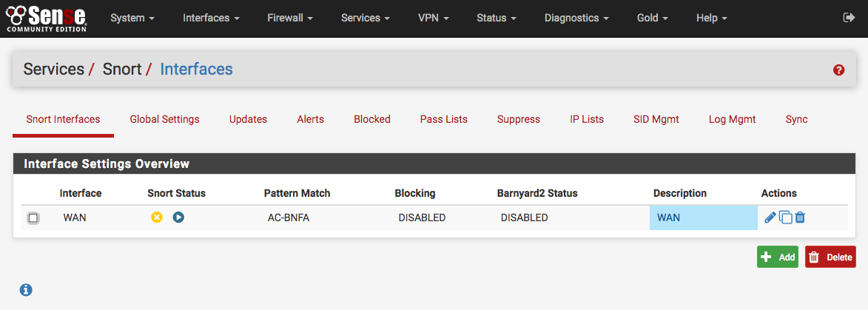This screenshot has width=868, height=310.
Task: Go to the SID Mgmt tab
Action: [656, 119]
